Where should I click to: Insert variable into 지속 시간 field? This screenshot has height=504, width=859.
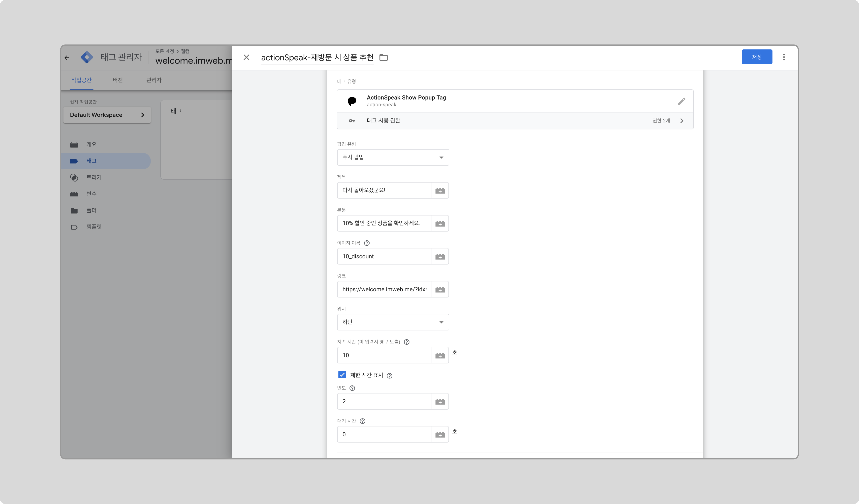[440, 355]
